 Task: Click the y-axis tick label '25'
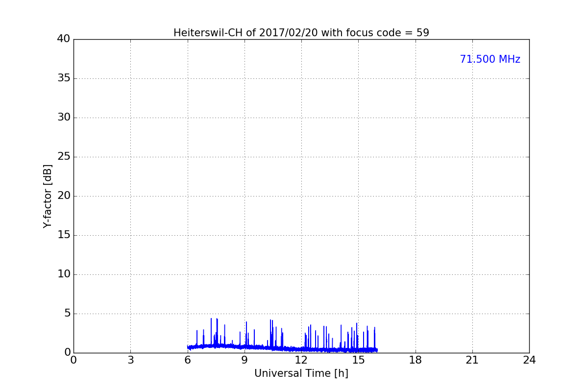click(64, 157)
